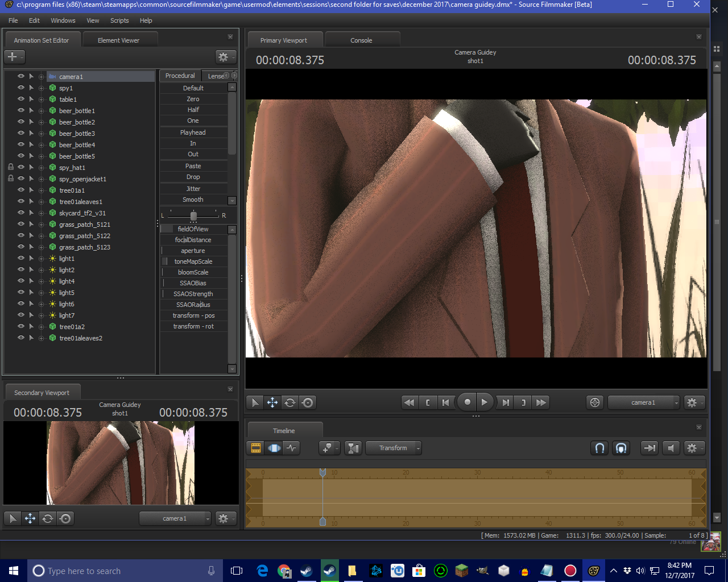The image size is (728, 582).
Task: Select the Procedural tab
Action: [180, 76]
